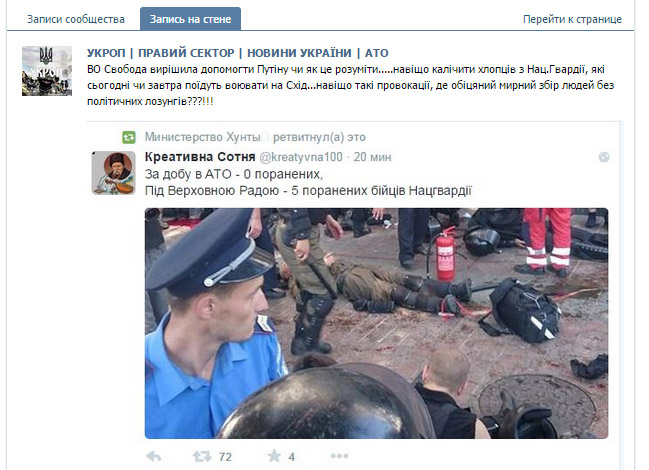Image resolution: width=649 pixels, height=470 pixels.
Task: Open the УКРОП | ПРАВИЙ СЕКТОР community title link
Action: click(x=238, y=53)
